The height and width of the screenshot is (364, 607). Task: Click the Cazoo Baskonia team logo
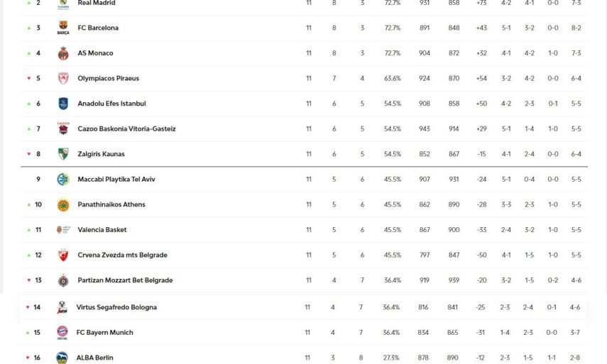click(x=63, y=129)
